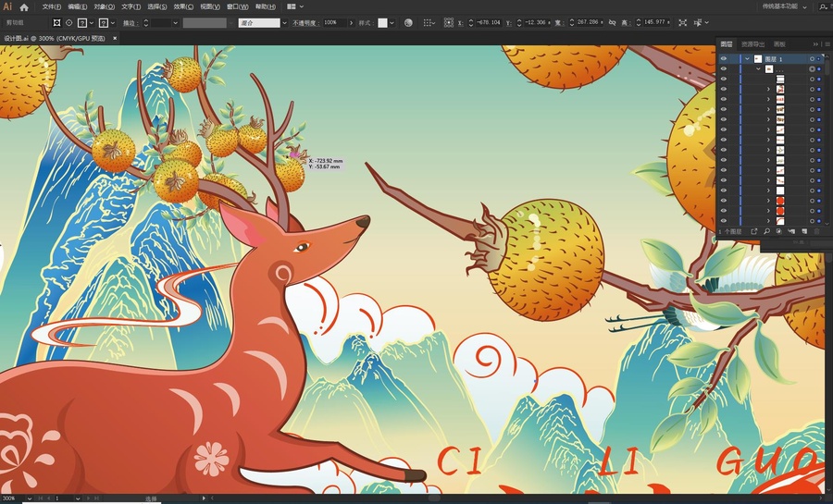The height and width of the screenshot is (504, 833).
Task: Go to the first artboard arrow
Action: coord(40,498)
